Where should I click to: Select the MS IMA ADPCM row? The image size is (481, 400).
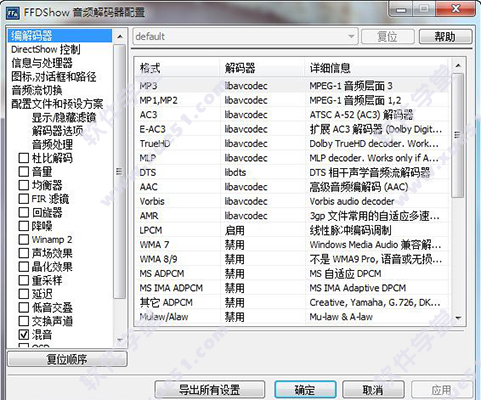click(x=292, y=288)
